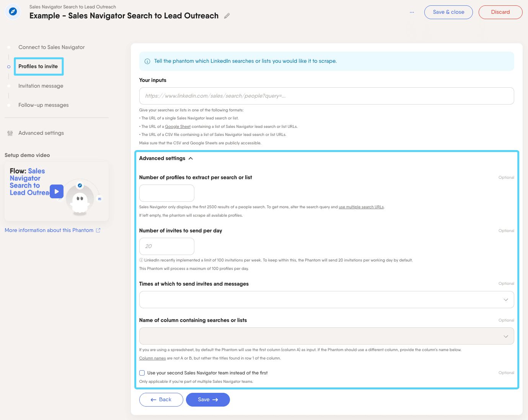
Task: Open the use multiple search URLs link
Action: tap(361, 207)
